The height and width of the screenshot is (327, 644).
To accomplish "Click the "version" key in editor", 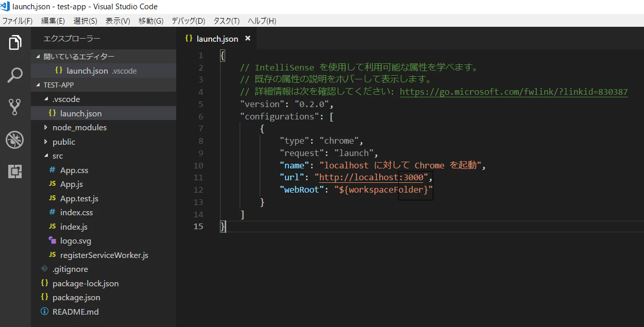I will [262, 104].
